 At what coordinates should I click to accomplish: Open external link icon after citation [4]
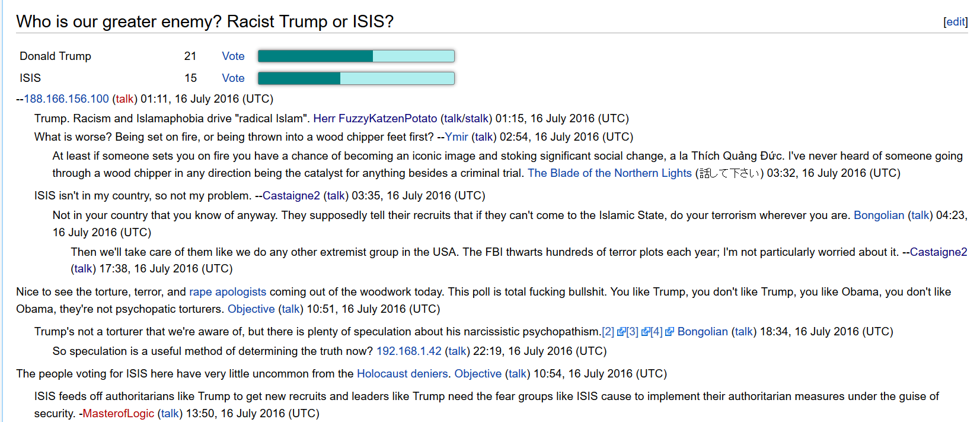click(x=669, y=332)
